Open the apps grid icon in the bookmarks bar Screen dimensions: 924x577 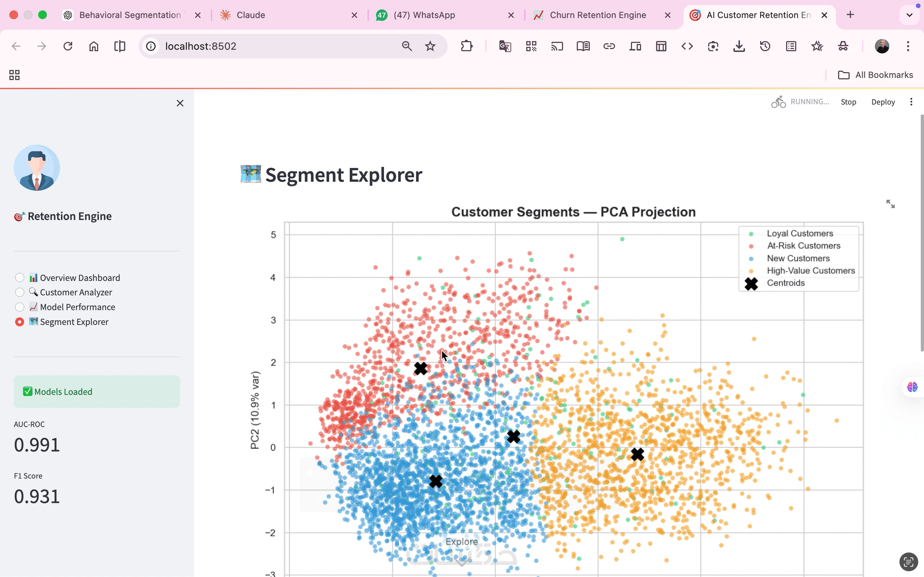click(14, 75)
